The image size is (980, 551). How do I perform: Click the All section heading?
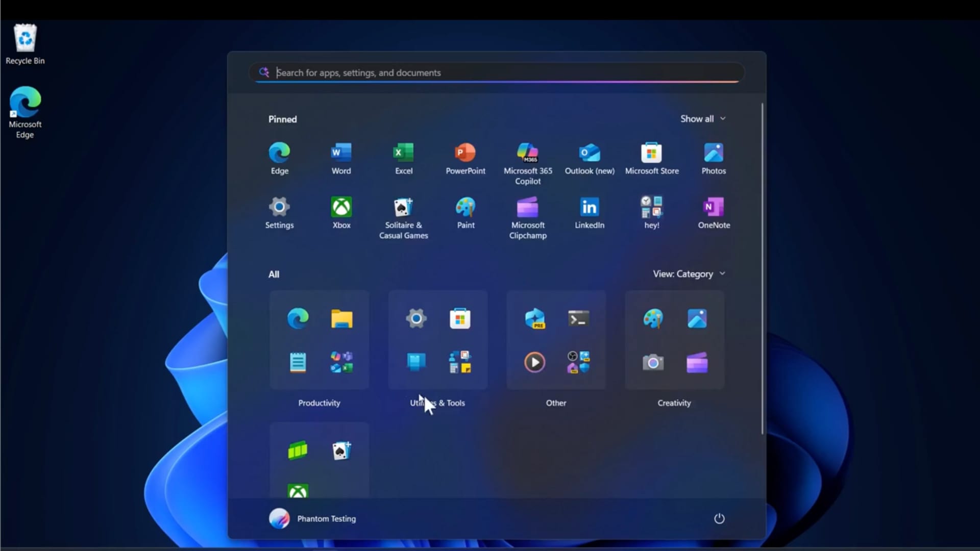274,274
